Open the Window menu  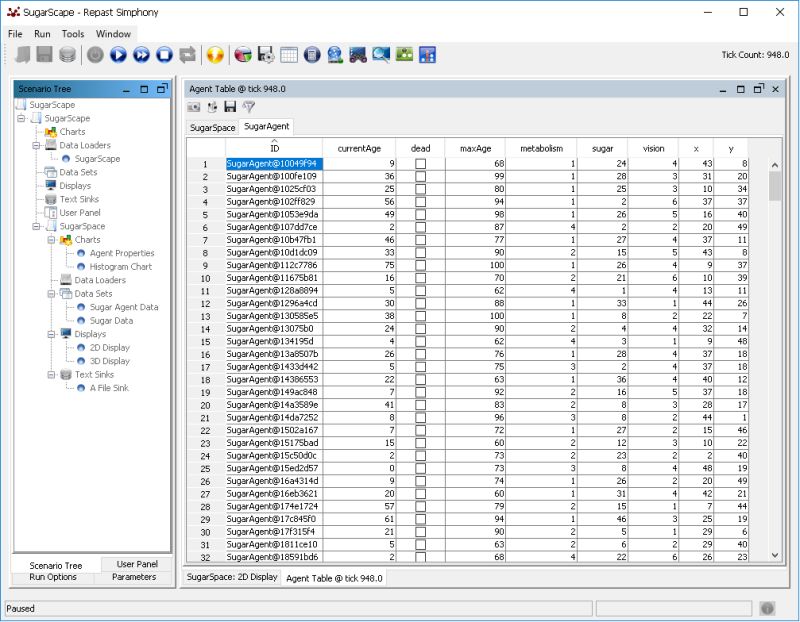[113, 34]
